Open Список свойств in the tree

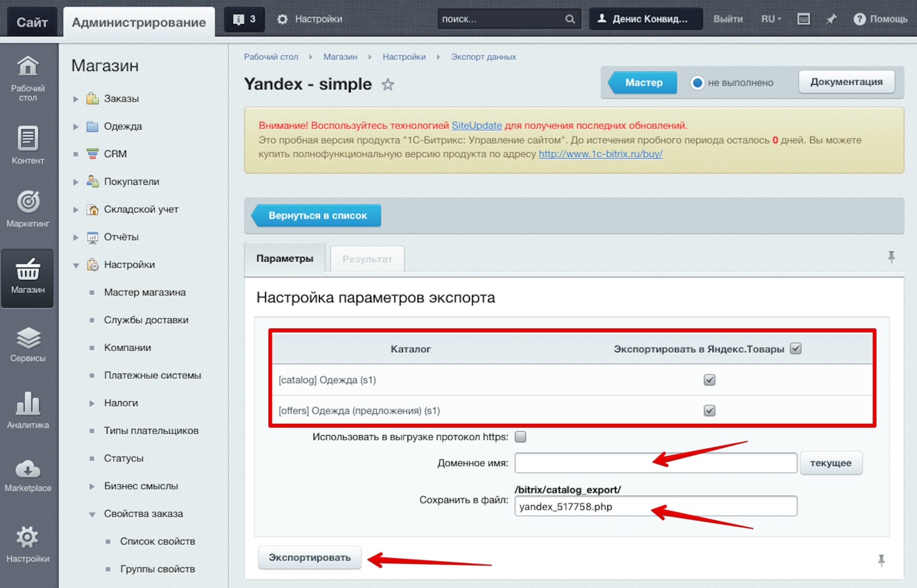[x=158, y=541]
